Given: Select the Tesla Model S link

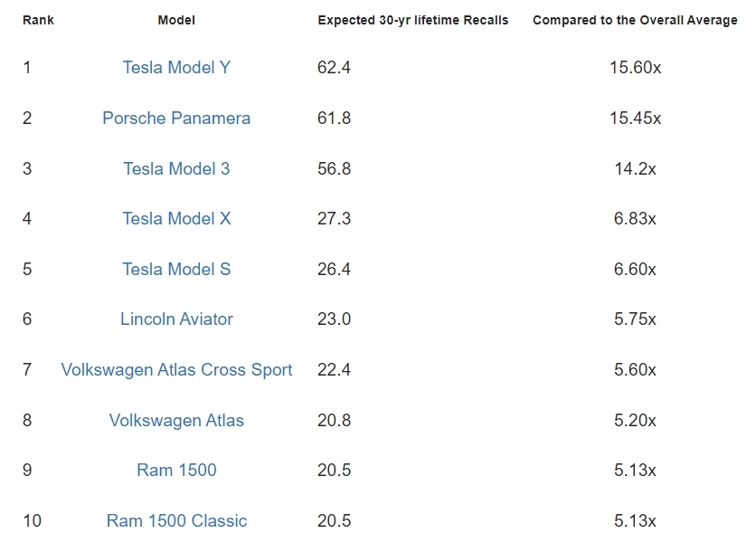Looking at the screenshot, I should (x=176, y=270).
